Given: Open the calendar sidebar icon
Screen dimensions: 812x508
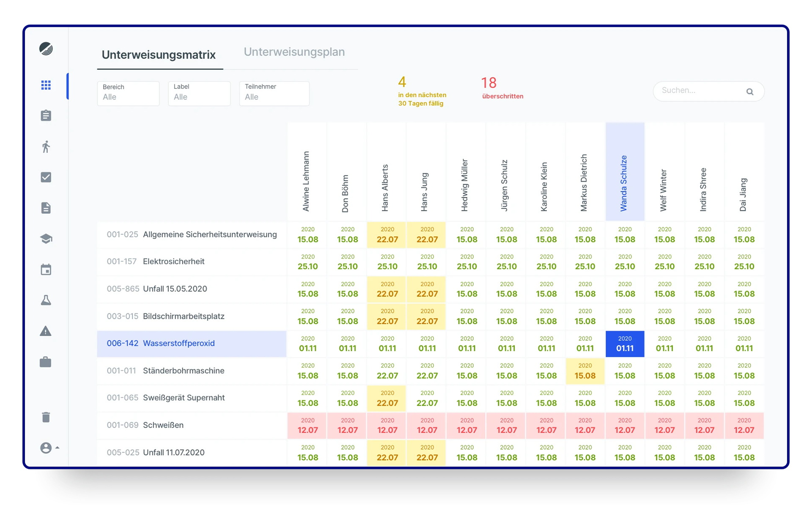Looking at the screenshot, I should (46, 270).
